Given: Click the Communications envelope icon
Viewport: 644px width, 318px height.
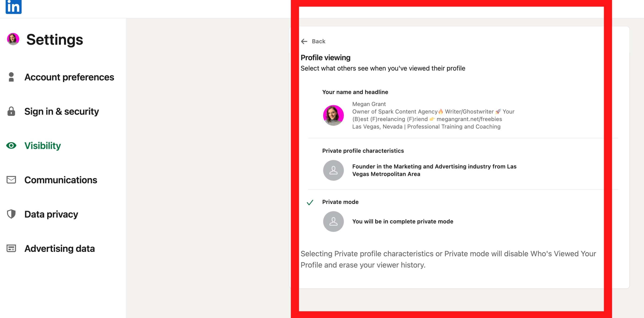Looking at the screenshot, I should pos(11,180).
